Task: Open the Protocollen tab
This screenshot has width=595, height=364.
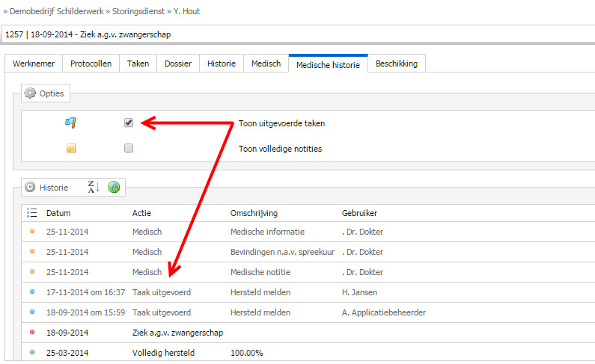Action: (x=91, y=64)
